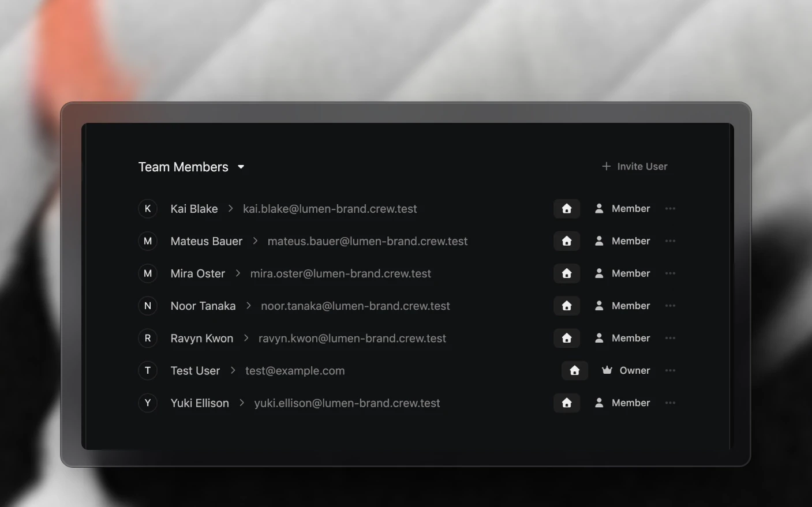Select the name Mateus Bauer
Viewport: 812px width, 507px height.
(207, 241)
